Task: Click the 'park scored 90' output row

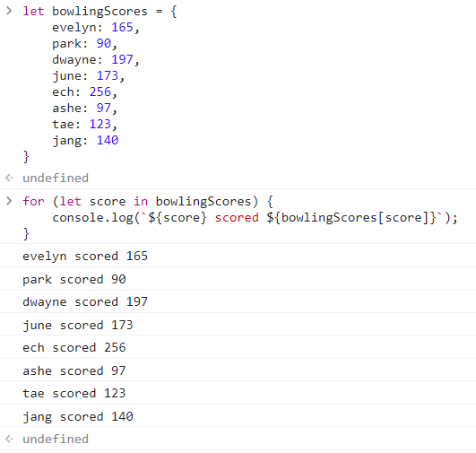Action: click(238, 279)
